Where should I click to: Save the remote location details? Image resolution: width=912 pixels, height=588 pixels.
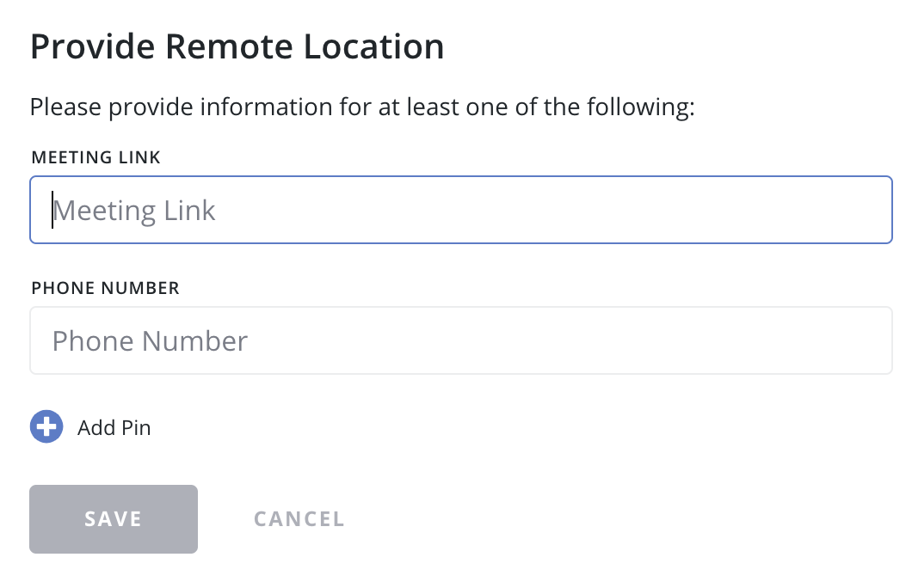[x=114, y=519]
